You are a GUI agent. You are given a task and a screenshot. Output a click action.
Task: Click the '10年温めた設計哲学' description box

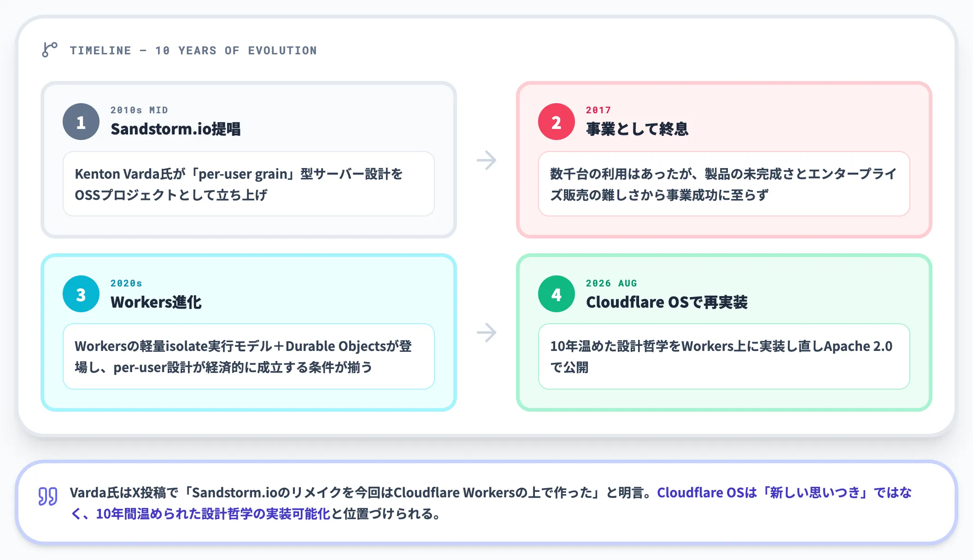point(724,356)
